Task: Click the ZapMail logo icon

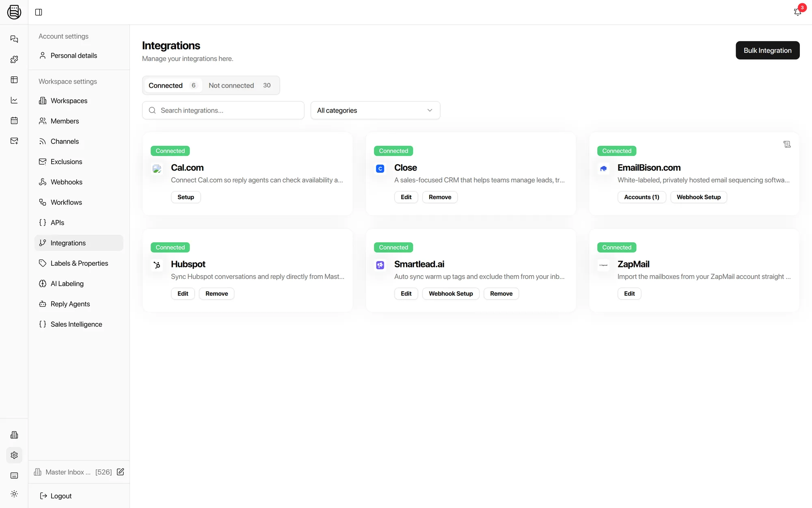Action: point(603,265)
